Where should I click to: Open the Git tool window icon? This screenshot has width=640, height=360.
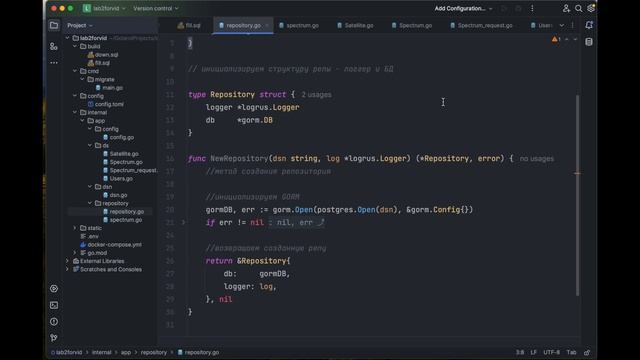coord(54,338)
